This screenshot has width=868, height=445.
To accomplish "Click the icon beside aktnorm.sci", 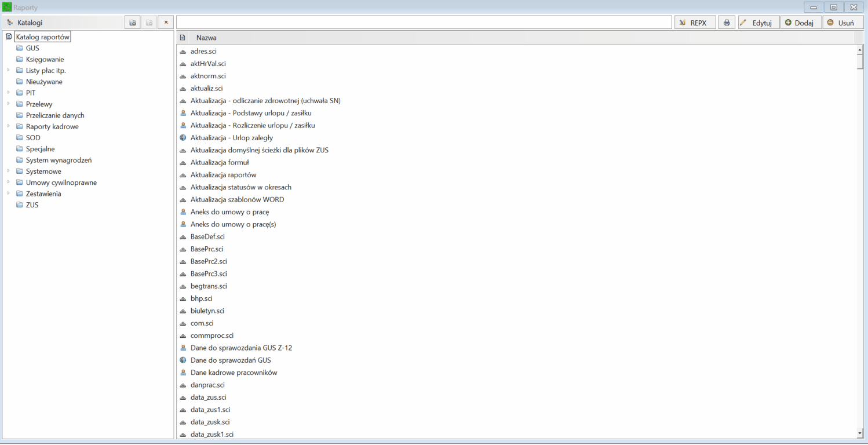I will (x=183, y=76).
